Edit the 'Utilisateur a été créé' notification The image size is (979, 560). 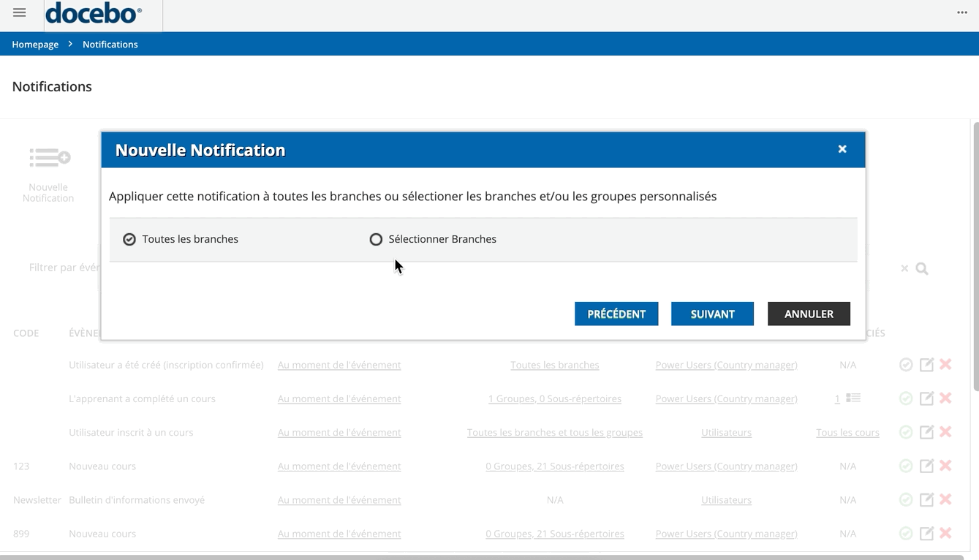click(x=926, y=365)
